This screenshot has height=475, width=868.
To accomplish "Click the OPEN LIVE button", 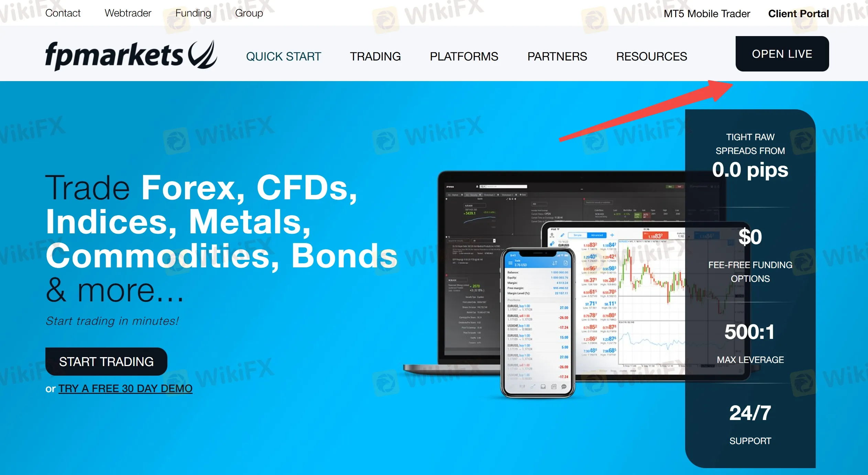I will coord(782,53).
